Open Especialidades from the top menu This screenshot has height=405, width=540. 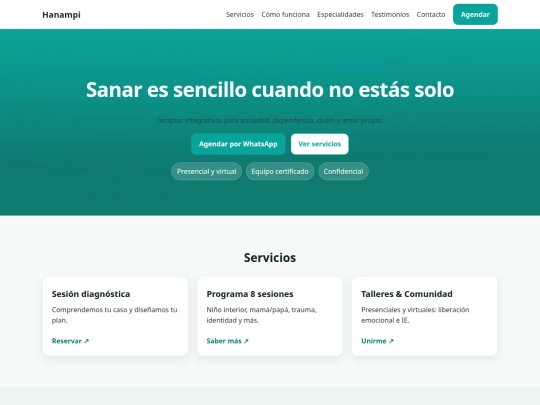[340, 14]
